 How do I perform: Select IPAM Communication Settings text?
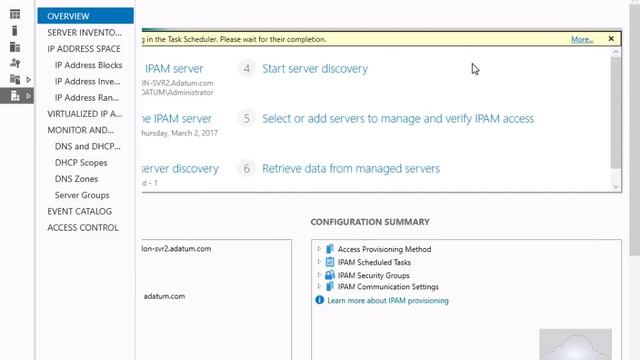pyautogui.click(x=388, y=287)
